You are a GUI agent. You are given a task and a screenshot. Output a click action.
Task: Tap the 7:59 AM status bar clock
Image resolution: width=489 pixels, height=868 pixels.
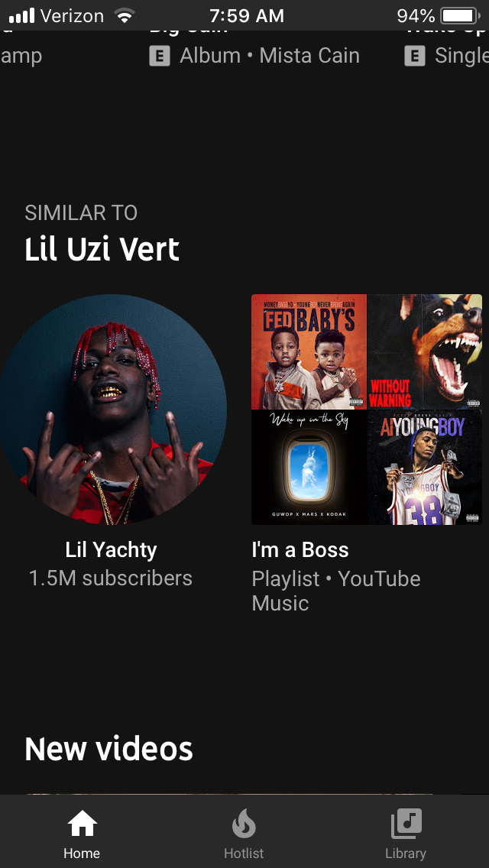[x=247, y=15]
